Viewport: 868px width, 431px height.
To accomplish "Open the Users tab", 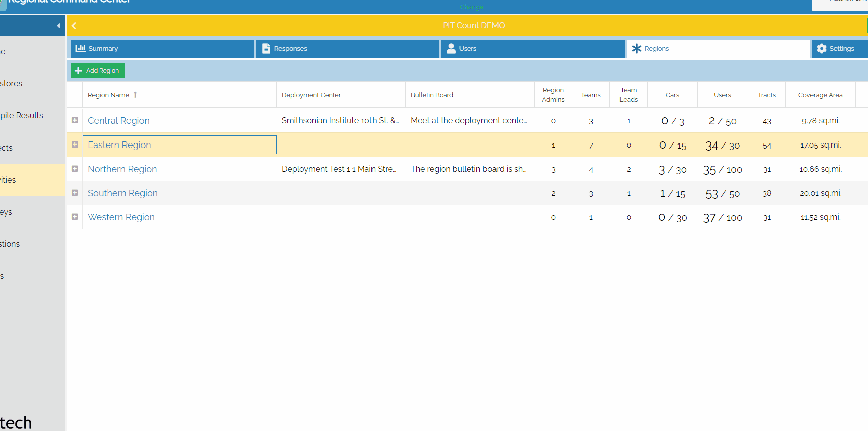I will pos(532,48).
